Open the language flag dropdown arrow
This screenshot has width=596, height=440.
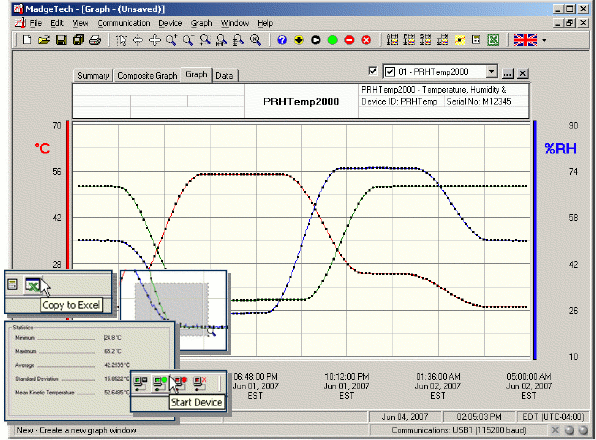[544, 40]
